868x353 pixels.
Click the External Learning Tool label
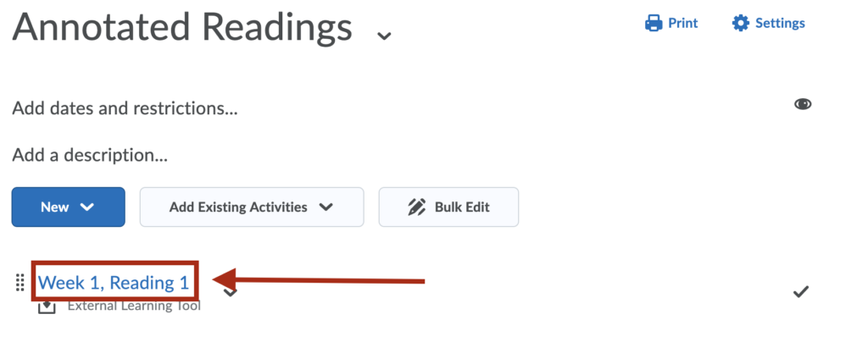(134, 306)
